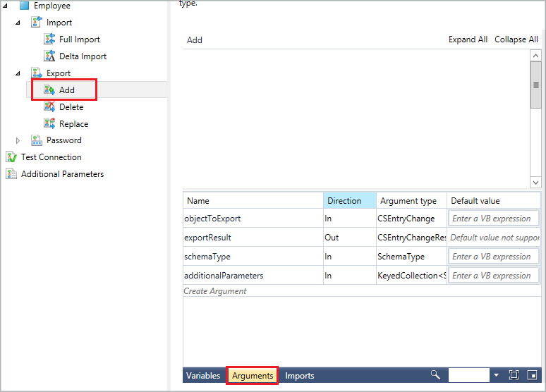
Task: Click Collapse All link
Action: coord(516,39)
